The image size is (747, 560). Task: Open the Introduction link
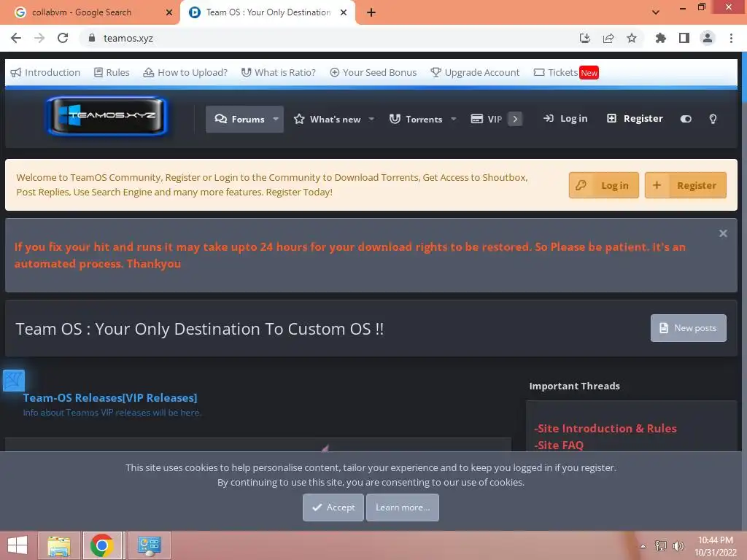pos(45,72)
